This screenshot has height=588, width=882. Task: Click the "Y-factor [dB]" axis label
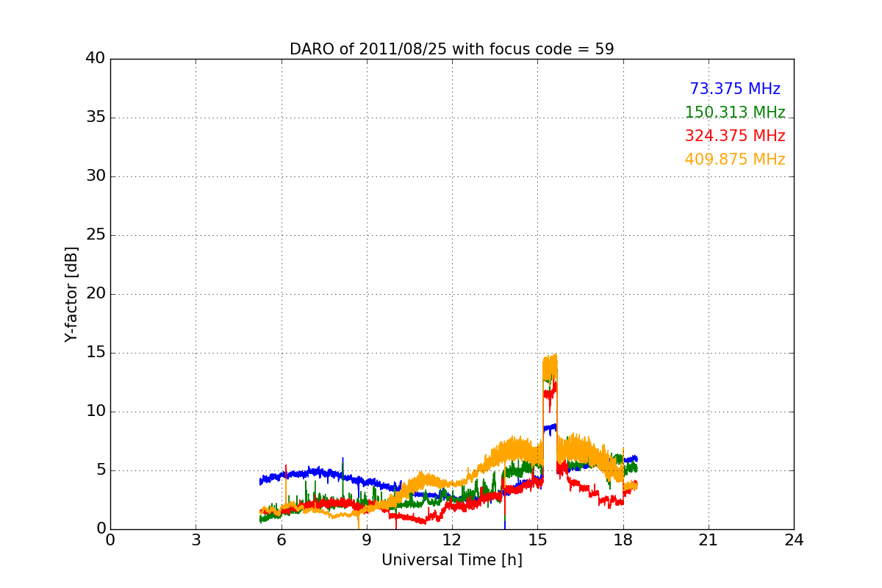click(x=71, y=294)
